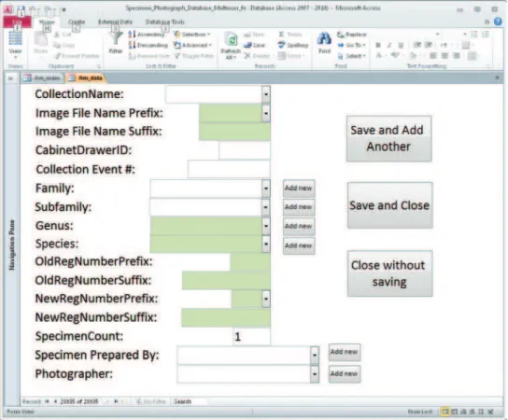Open the Navigation Pane with shutter bar button
Viewport: 508px width, 420px height.
10,78
